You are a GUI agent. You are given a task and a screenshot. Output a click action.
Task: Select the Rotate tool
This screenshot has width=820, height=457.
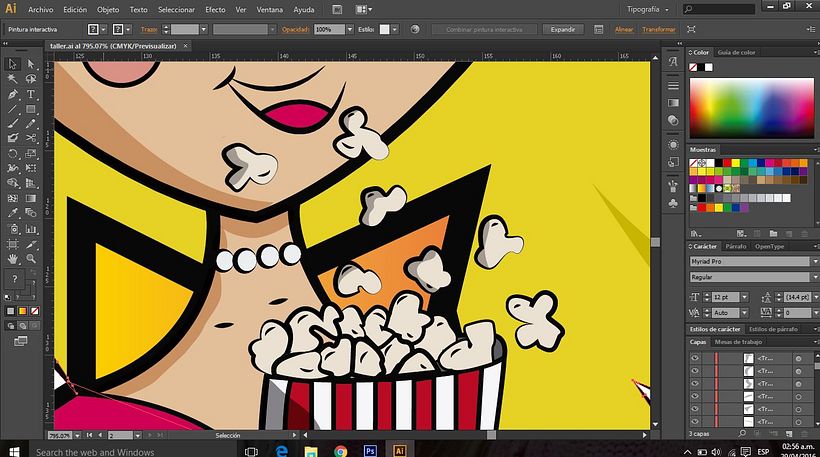[13, 154]
